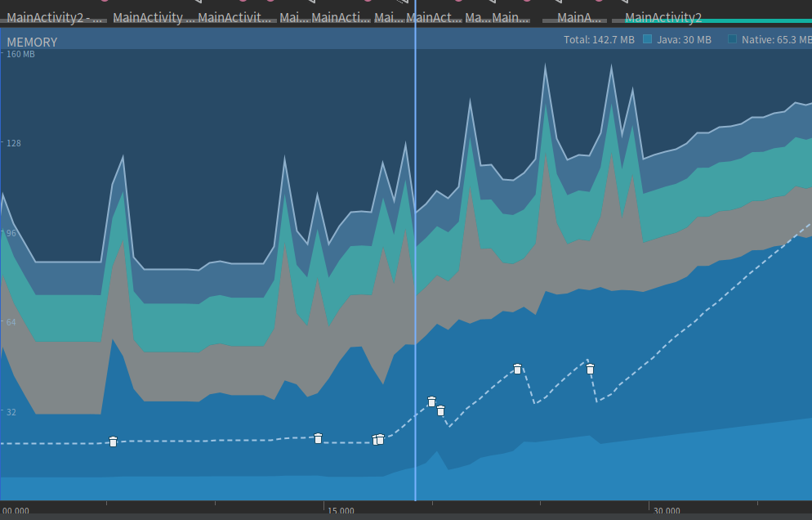Click the Java legend color swatch
This screenshot has width=812, height=520.
click(x=648, y=39)
